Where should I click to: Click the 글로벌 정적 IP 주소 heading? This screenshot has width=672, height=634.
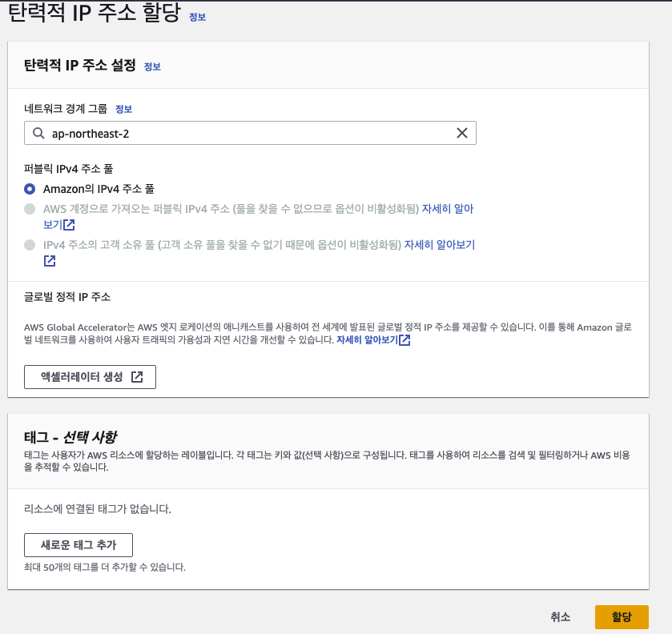click(67, 297)
